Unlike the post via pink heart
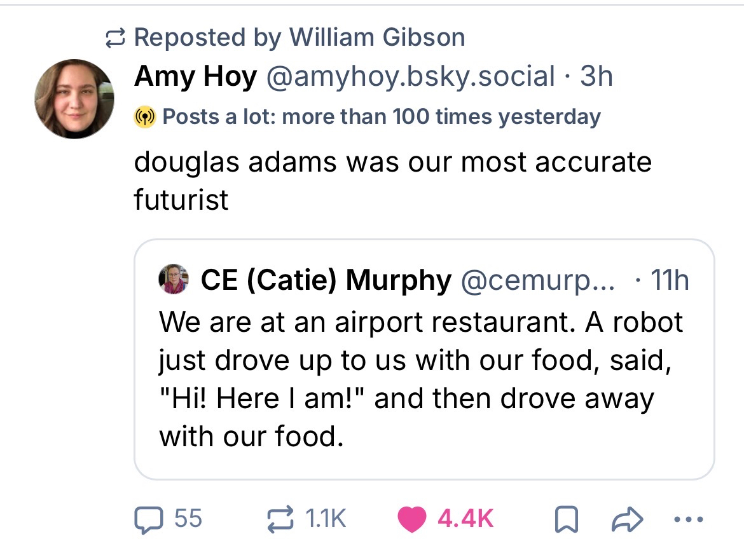 [412, 519]
